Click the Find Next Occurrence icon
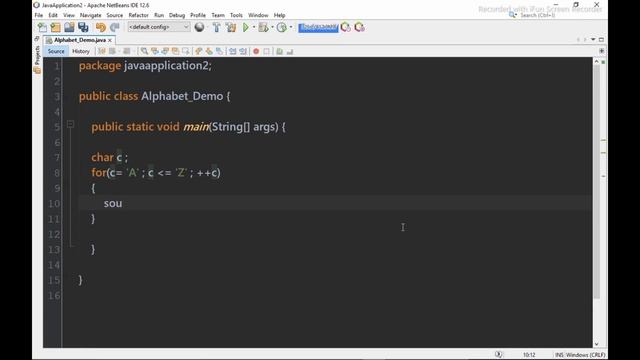The image size is (640, 360). point(165,51)
